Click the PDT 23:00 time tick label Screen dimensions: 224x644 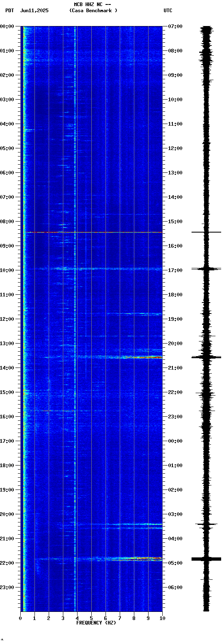[x=7, y=587]
